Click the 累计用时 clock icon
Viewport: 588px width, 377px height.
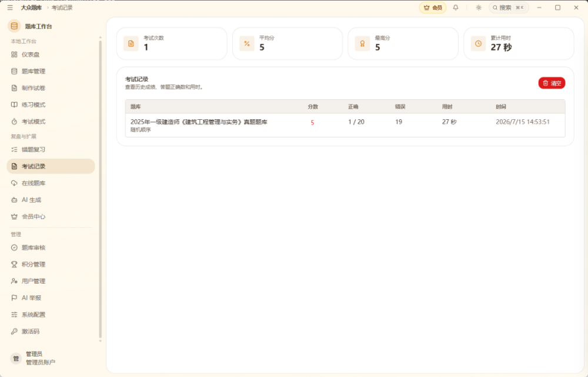[478, 44]
